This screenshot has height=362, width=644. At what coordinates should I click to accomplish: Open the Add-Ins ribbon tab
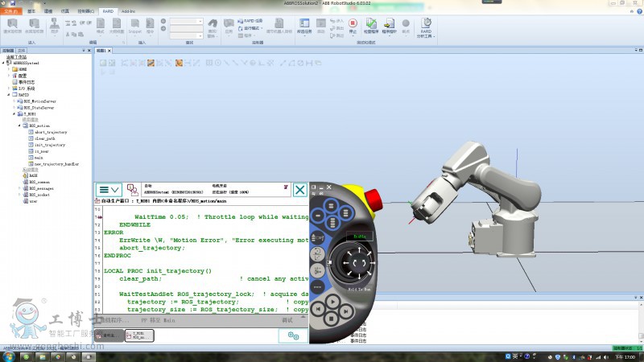(128, 12)
